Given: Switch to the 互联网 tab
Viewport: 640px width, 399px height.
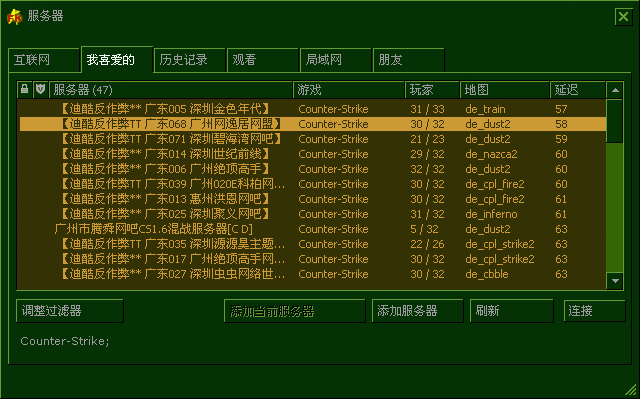Looking at the screenshot, I should pos(44,60).
